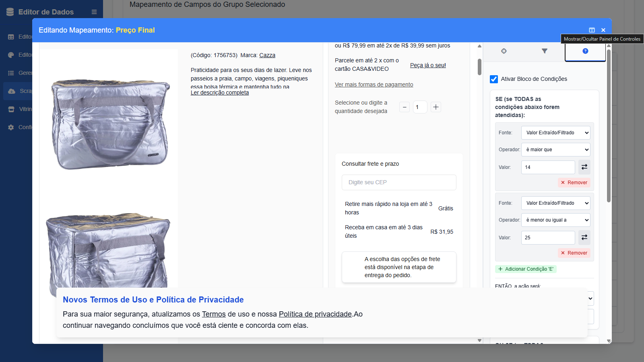Open Ler descrição completa link

point(219,93)
